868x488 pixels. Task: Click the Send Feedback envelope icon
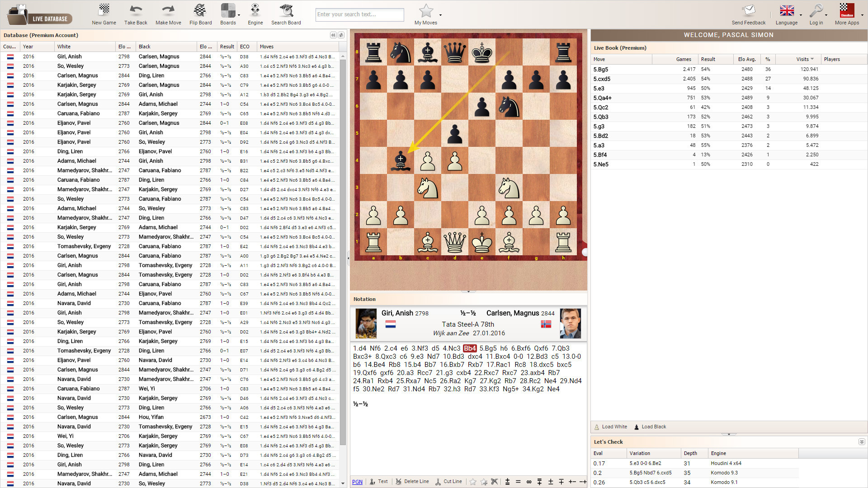[748, 9]
